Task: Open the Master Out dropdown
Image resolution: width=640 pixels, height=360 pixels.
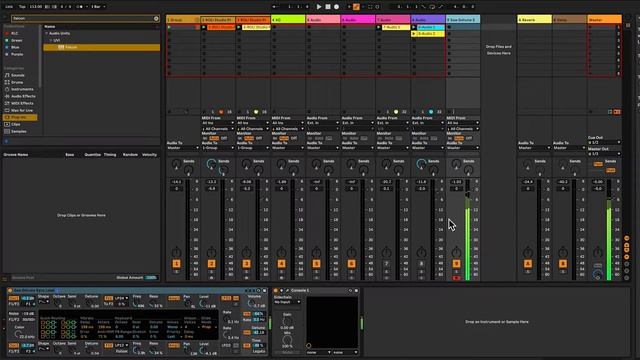Action: (604, 153)
